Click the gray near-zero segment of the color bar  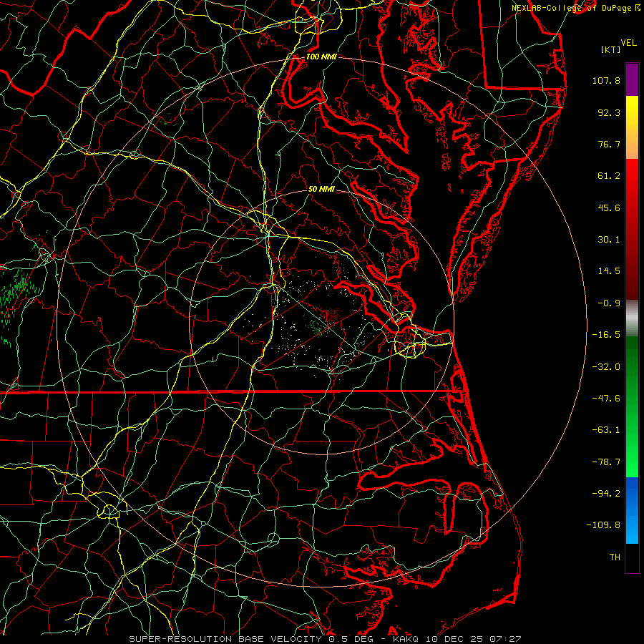(x=632, y=318)
